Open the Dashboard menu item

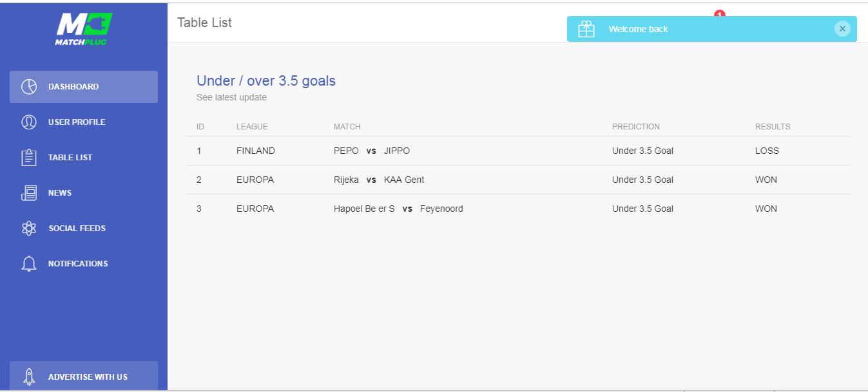click(x=73, y=87)
